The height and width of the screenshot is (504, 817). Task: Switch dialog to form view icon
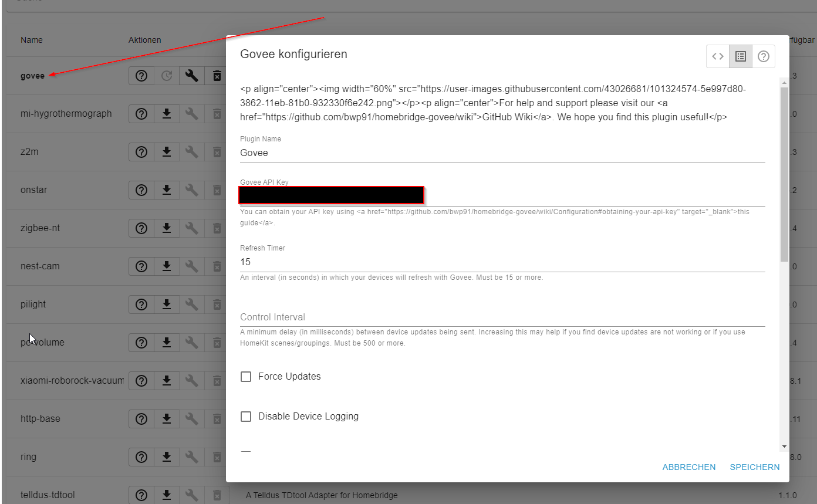pyautogui.click(x=741, y=56)
